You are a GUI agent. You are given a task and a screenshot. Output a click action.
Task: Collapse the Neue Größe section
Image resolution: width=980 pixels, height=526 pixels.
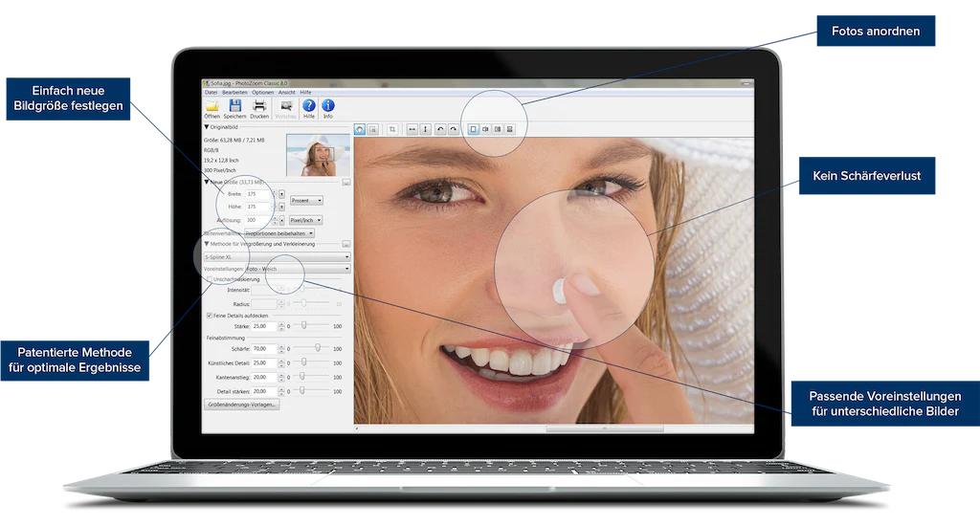[207, 183]
